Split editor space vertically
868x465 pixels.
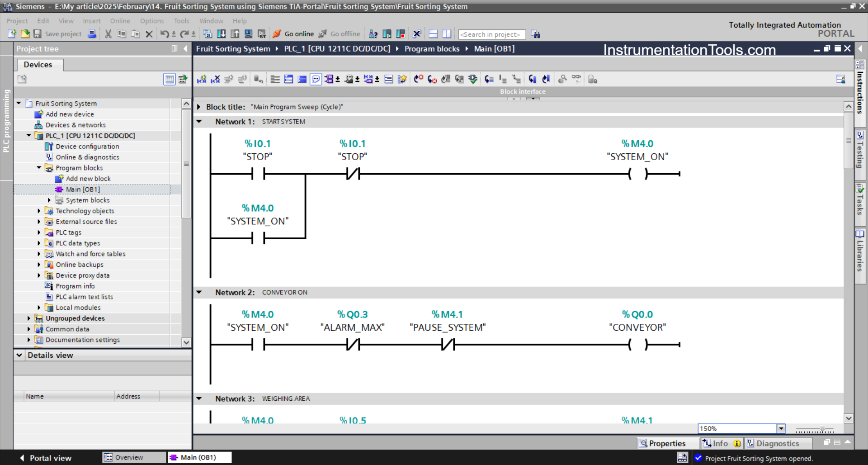[x=447, y=34]
